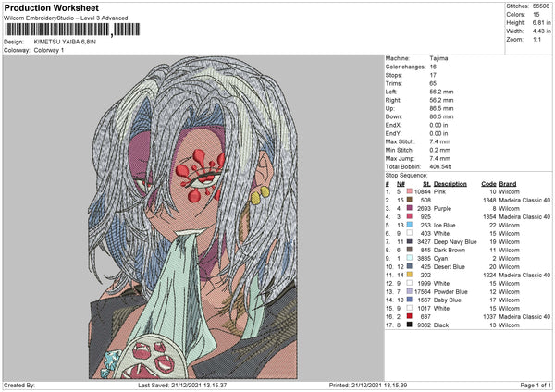Click the 'Stop Sequence:' heading
This screenshot has width=555, height=392.
point(406,176)
